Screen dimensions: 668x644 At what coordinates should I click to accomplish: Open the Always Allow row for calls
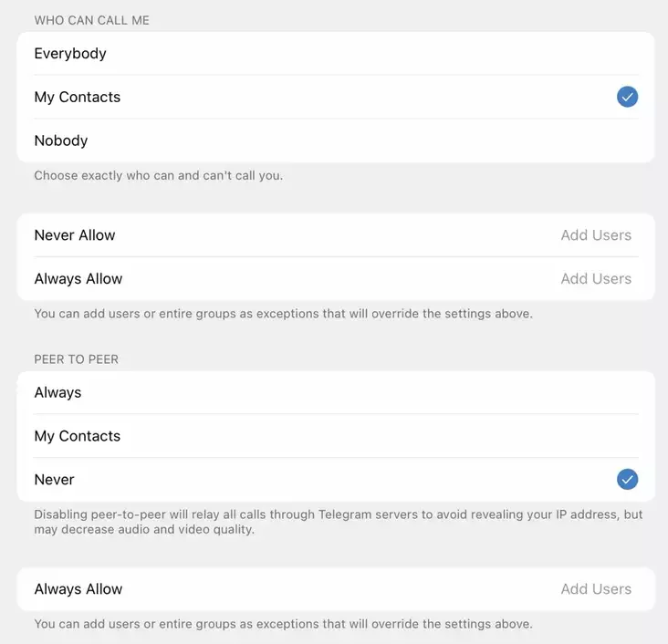[336, 278]
